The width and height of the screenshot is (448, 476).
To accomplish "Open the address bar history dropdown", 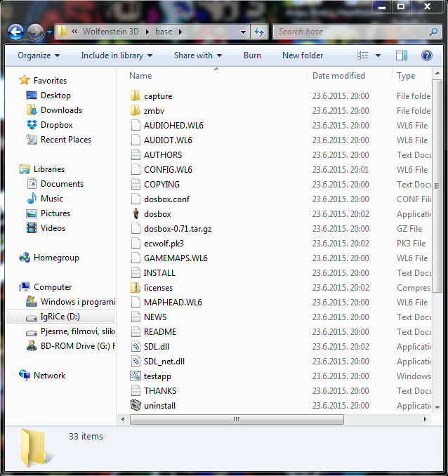I will (x=243, y=32).
